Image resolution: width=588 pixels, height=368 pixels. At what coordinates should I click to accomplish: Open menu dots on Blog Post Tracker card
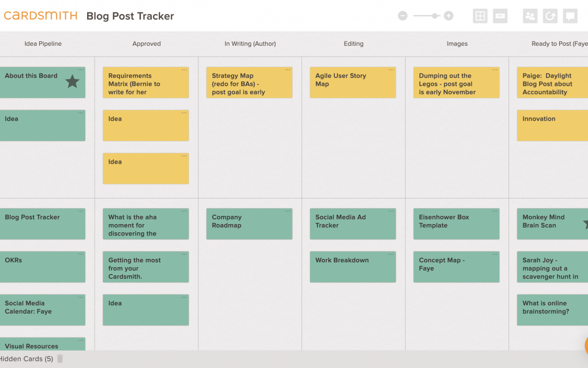[81, 212]
